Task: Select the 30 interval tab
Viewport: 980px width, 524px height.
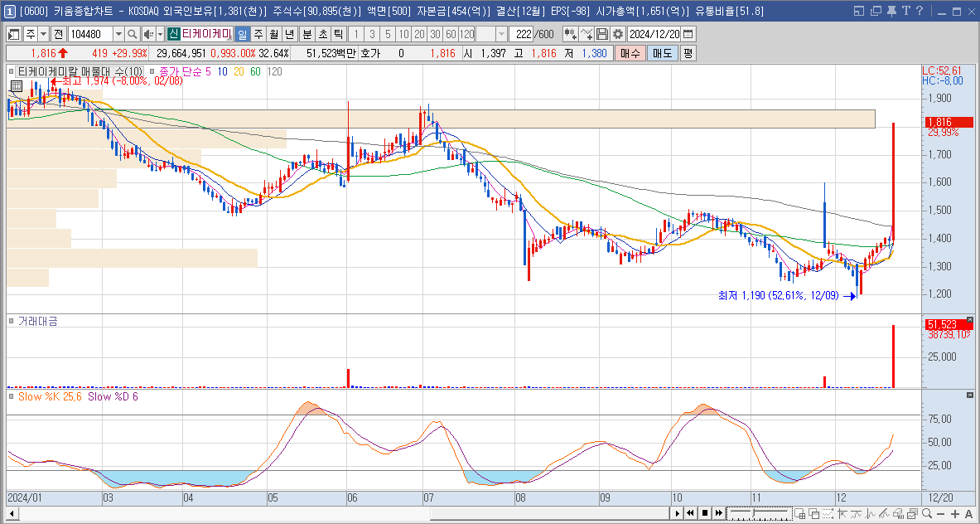Action: (x=435, y=34)
